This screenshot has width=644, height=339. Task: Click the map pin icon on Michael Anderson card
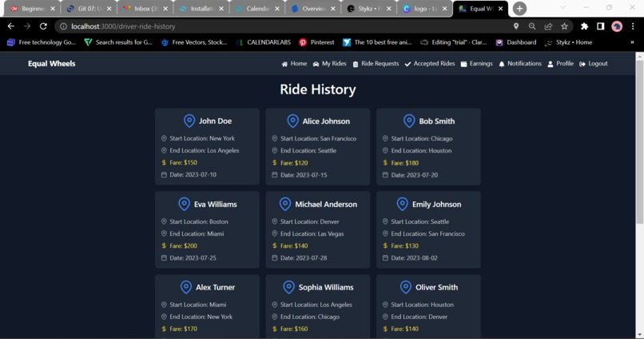[285, 204]
